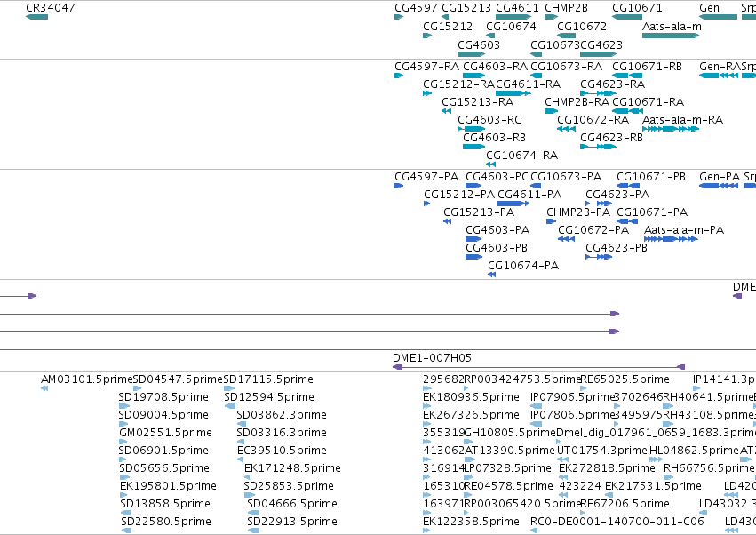This screenshot has height=535, width=756.
Task: Click the Aats-ala-m-PA protein
Action: coord(671,239)
